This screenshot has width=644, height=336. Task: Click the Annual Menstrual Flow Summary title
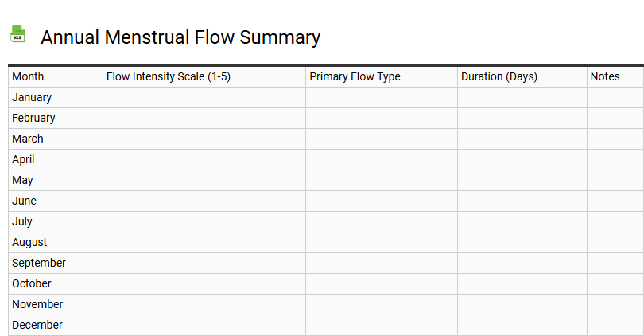180,37
